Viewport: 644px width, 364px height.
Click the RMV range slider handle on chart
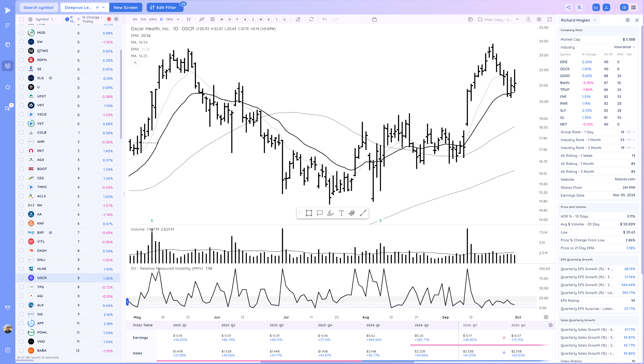127,302
